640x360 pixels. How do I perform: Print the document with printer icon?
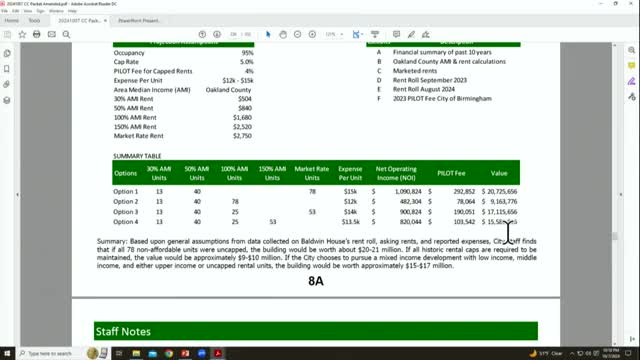click(37, 34)
